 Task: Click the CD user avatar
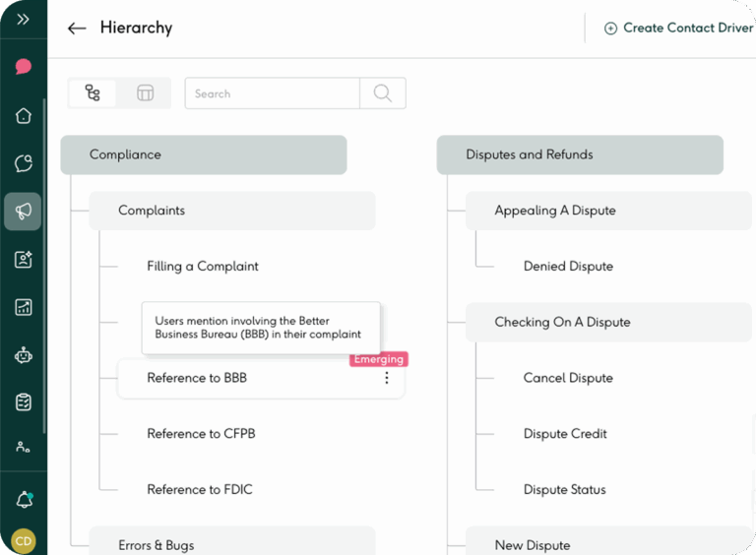pos(23,540)
